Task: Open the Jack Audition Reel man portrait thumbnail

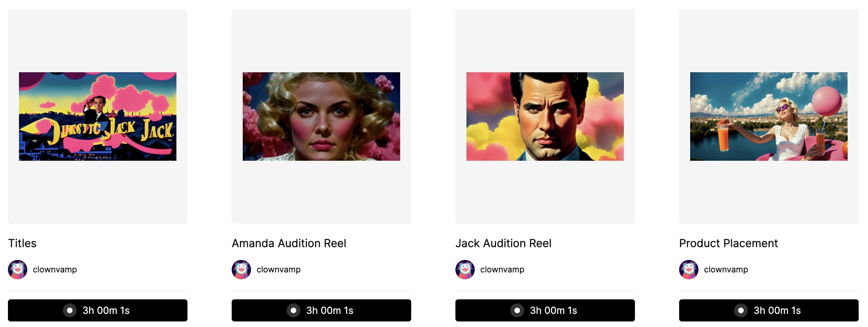Action: pyautogui.click(x=545, y=116)
